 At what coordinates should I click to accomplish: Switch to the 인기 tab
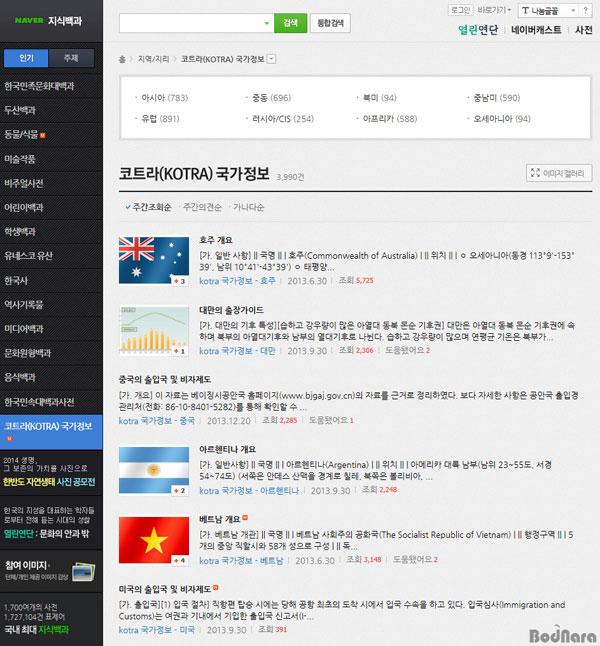(x=26, y=58)
